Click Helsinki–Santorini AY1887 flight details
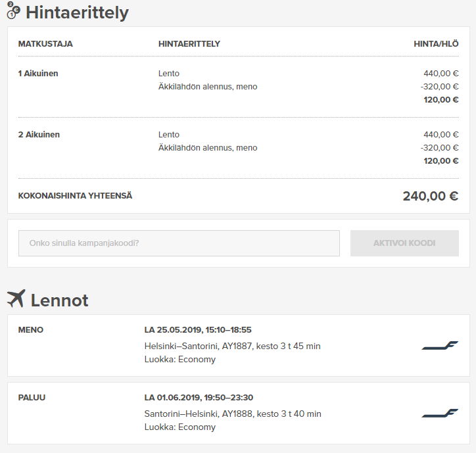 233,346
